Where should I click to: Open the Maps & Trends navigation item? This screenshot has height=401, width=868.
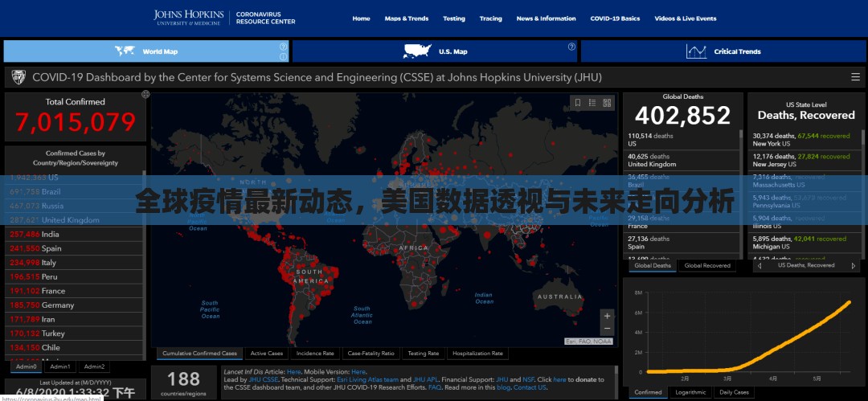406,18
